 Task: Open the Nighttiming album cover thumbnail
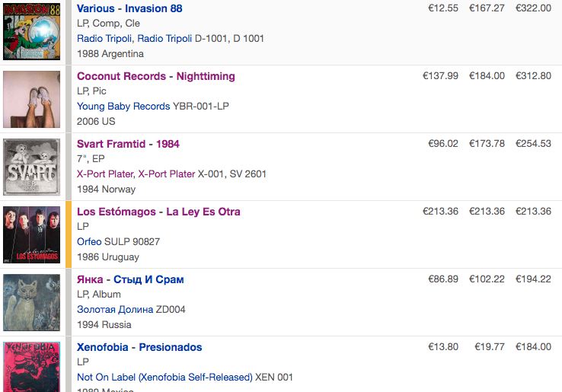point(31,99)
